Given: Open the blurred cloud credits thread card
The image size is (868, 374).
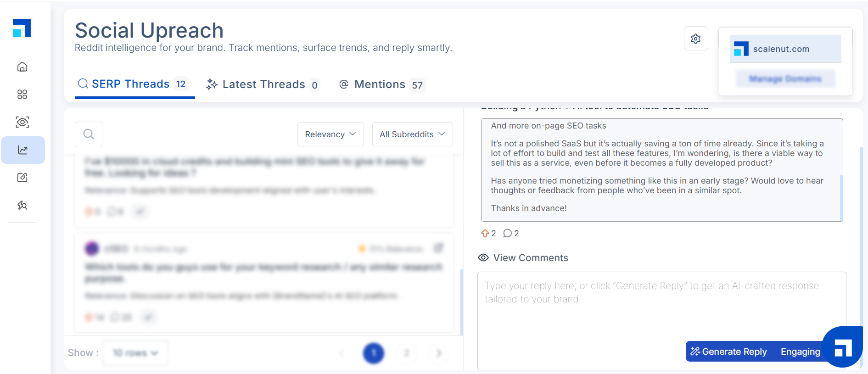Looking at the screenshot, I should click(x=264, y=190).
